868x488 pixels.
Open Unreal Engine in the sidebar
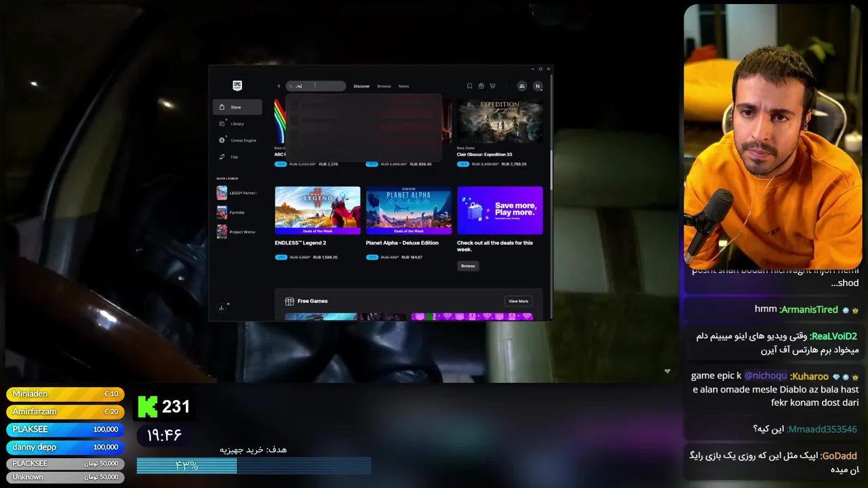(x=237, y=140)
